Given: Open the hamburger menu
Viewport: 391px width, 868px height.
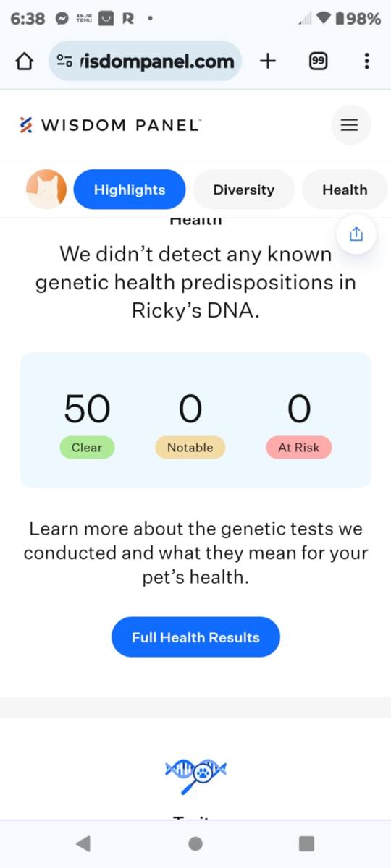Looking at the screenshot, I should (x=350, y=125).
